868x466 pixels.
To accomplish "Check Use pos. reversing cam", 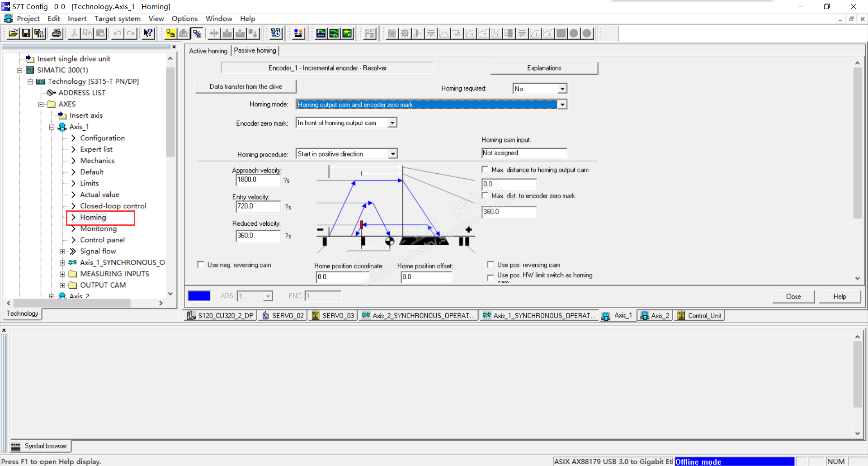I will pos(491,265).
